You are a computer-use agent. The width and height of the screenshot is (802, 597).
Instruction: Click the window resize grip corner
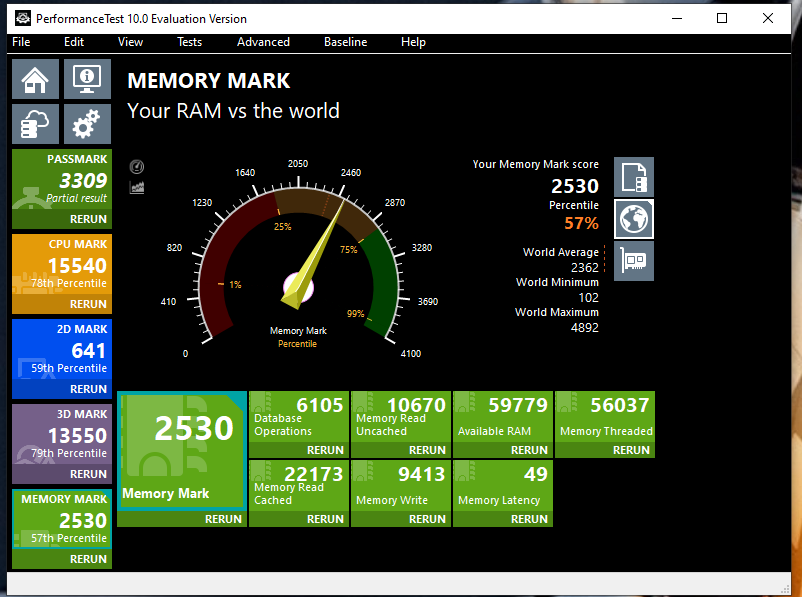pyautogui.click(x=785, y=590)
